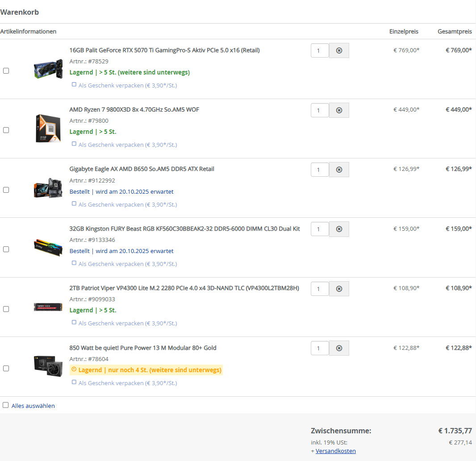Select the Kingston FURY Beast row checkbox
476x461 pixels.
pos(6,249)
